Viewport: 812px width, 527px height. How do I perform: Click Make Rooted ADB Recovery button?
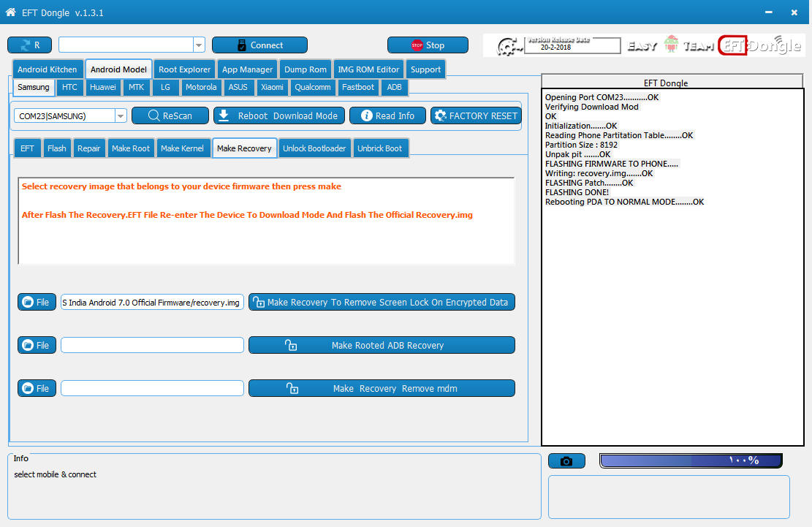tap(382, 345)
